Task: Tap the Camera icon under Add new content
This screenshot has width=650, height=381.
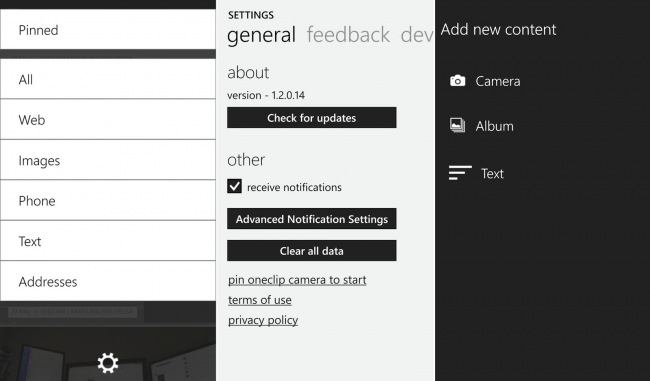Action: [458, 80]
